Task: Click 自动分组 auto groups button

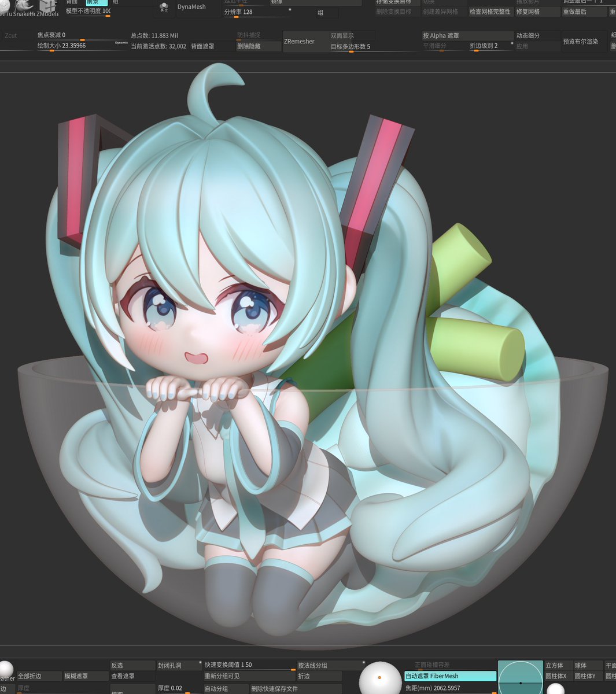Action: (226, 689)
